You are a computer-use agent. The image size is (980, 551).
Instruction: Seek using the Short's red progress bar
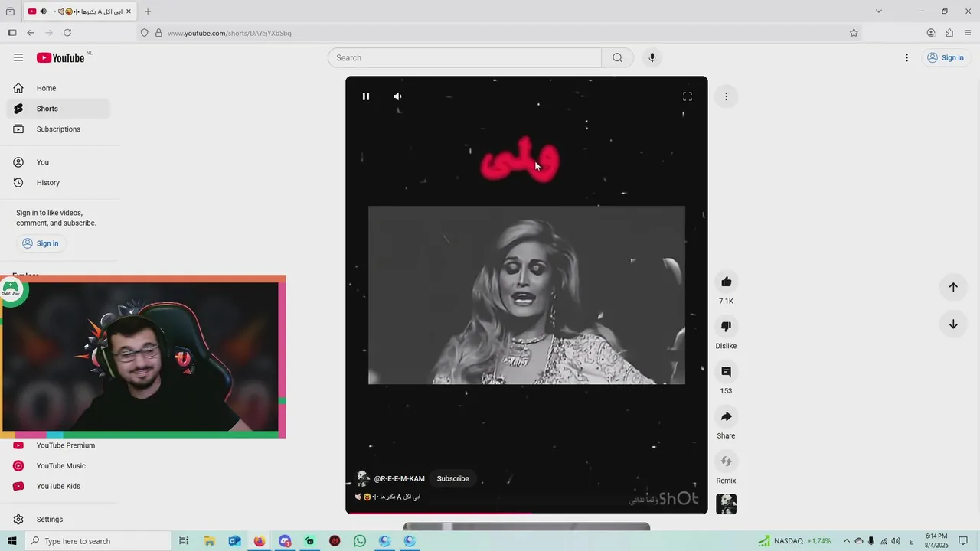527,513
